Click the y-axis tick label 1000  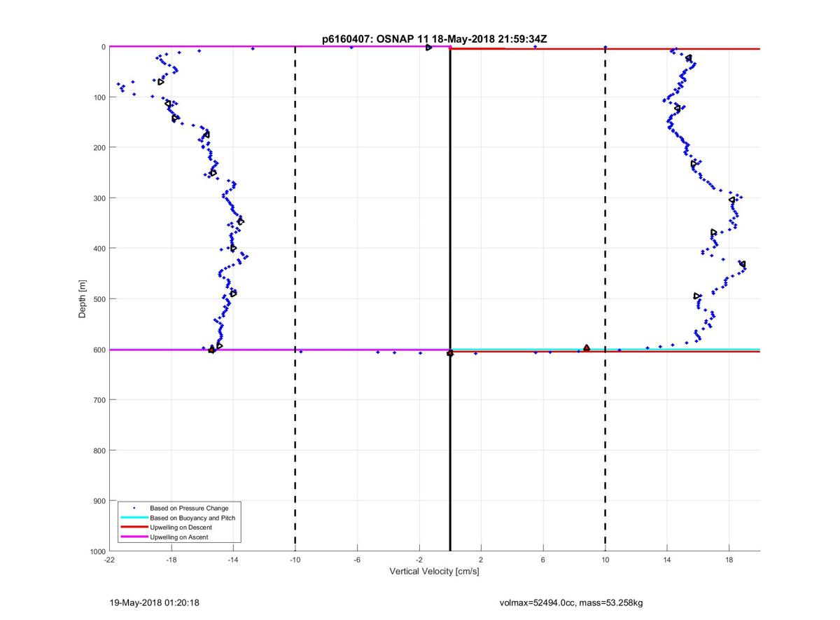97,551
